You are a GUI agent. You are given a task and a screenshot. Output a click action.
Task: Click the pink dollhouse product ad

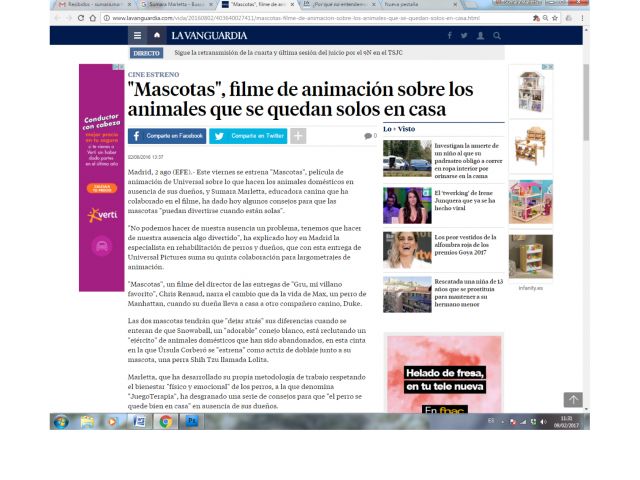coord(530,202)
